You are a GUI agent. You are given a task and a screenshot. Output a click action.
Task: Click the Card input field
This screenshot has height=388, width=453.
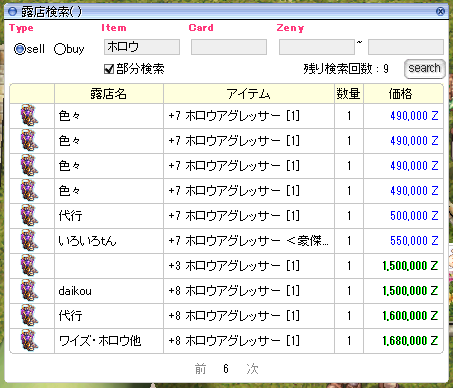tap(229, 47)
